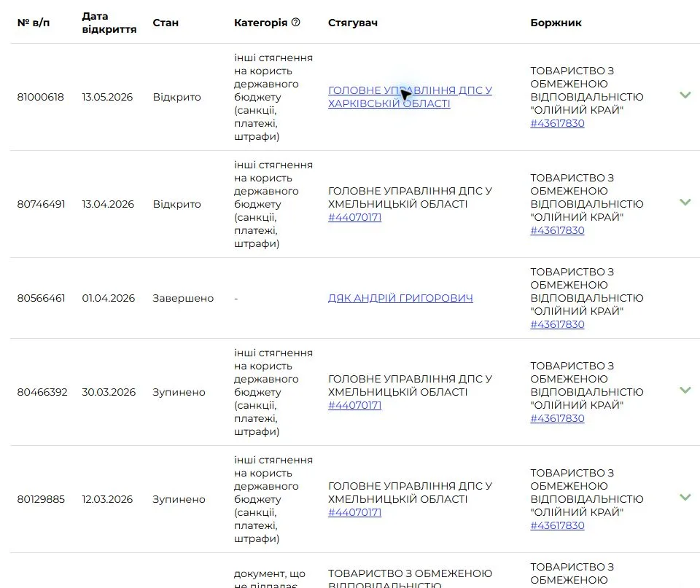Click the Завершено status cell
700x588 pixels.
183,298
